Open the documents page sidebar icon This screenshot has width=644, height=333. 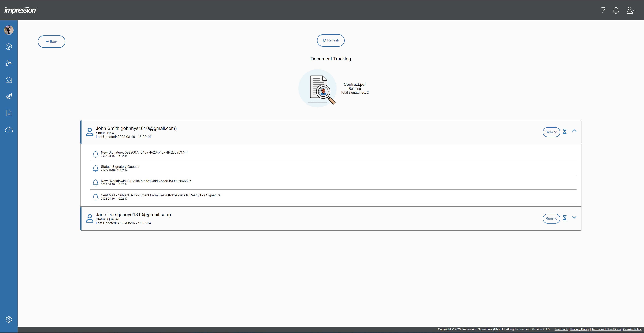pyautogui.click(x=9, y=113)
